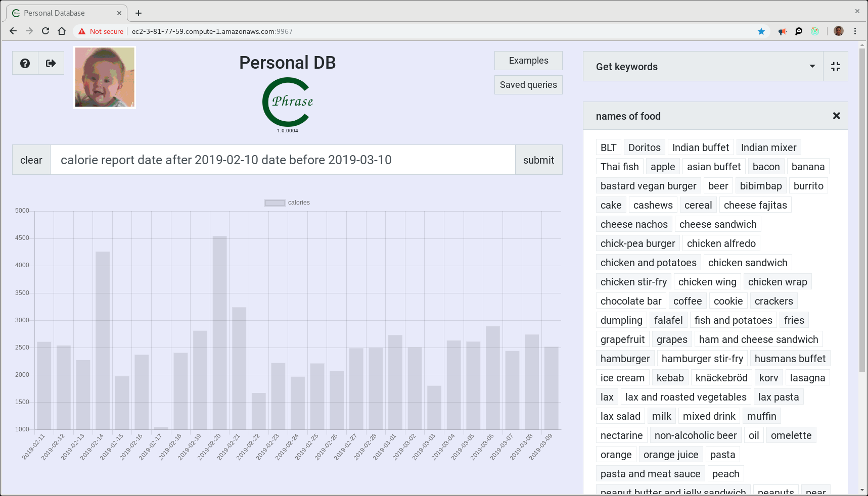Viewport: 868px width, 496px height.
Task: Click the browser reload icon
Action: tap(45, 31)
